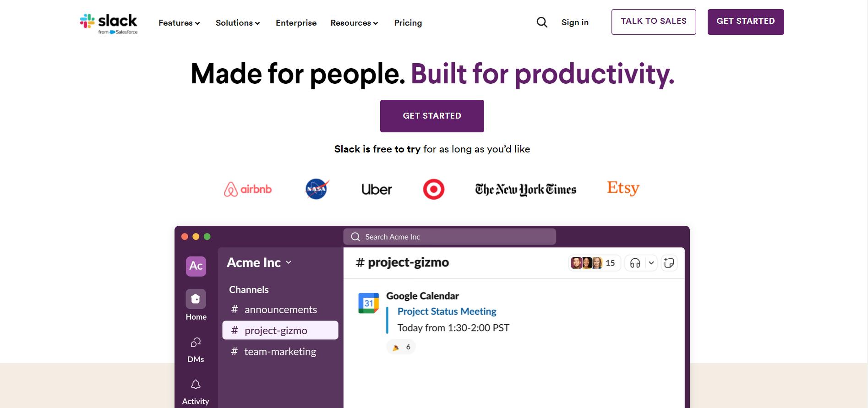Click the Search Acme Inc field
The image size is (868, 408).
coord(449,237)
